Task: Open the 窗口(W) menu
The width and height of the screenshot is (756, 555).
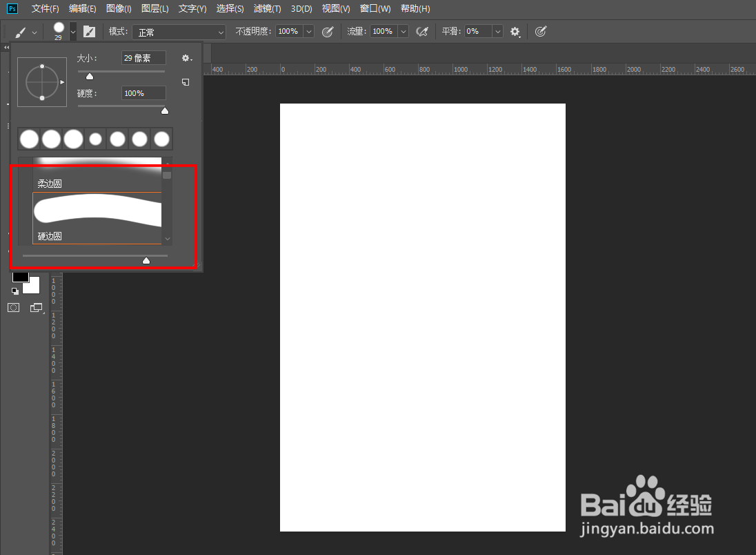Action: click(375, 9)
